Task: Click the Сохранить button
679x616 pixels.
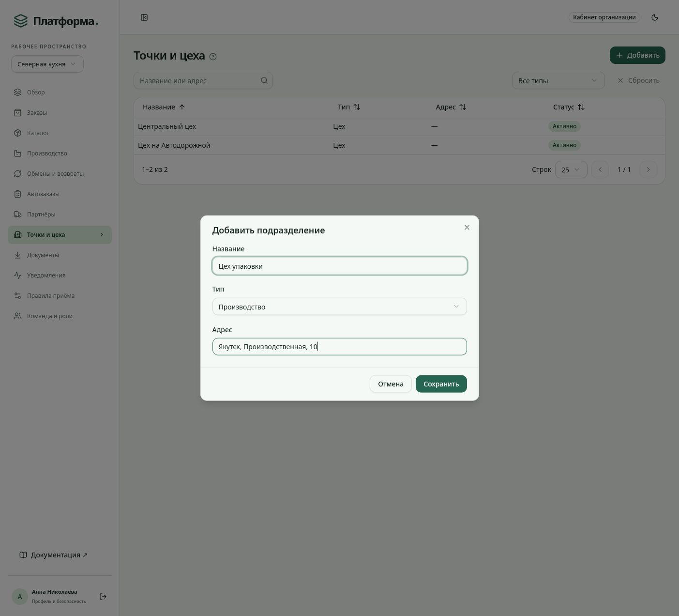Action: pos(441,384)
